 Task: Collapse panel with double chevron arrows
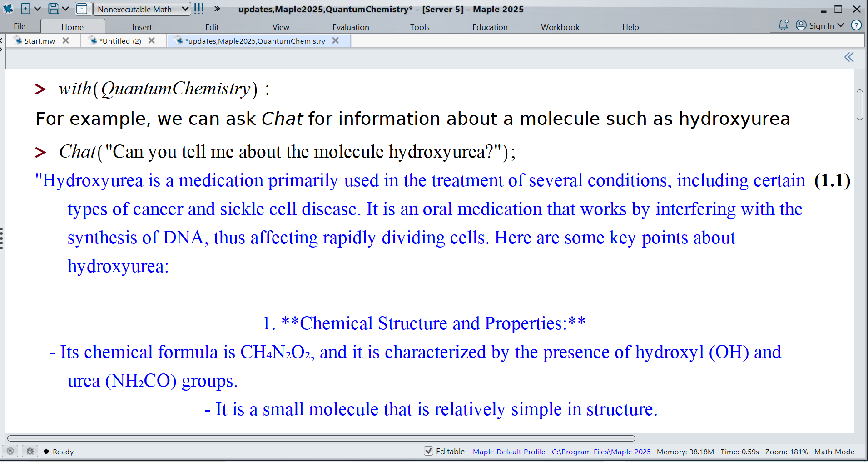point(848,57)
